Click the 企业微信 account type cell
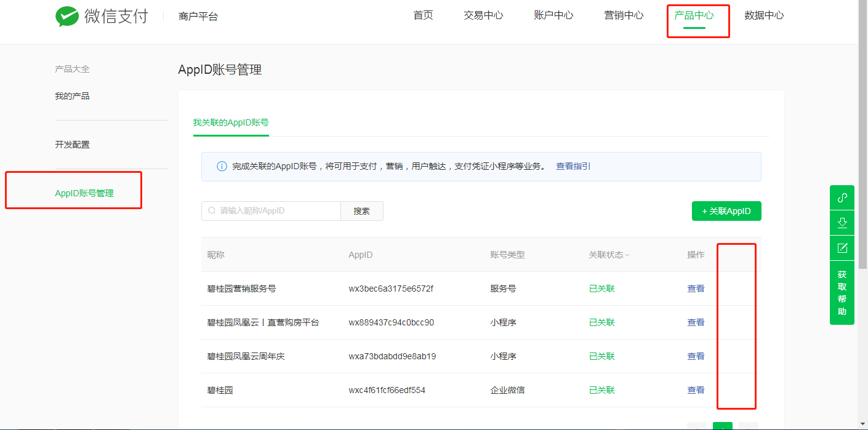 point(507,390)
